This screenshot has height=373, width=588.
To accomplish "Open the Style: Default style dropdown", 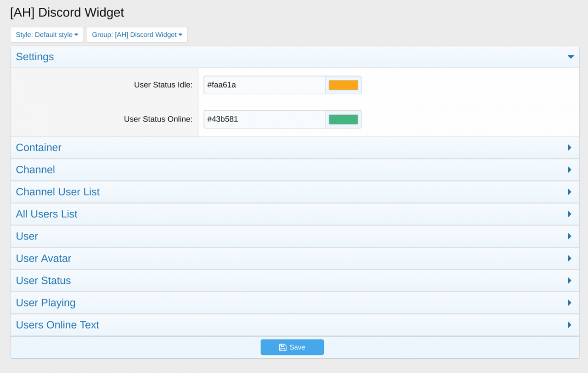I will (x=47, y=34).
